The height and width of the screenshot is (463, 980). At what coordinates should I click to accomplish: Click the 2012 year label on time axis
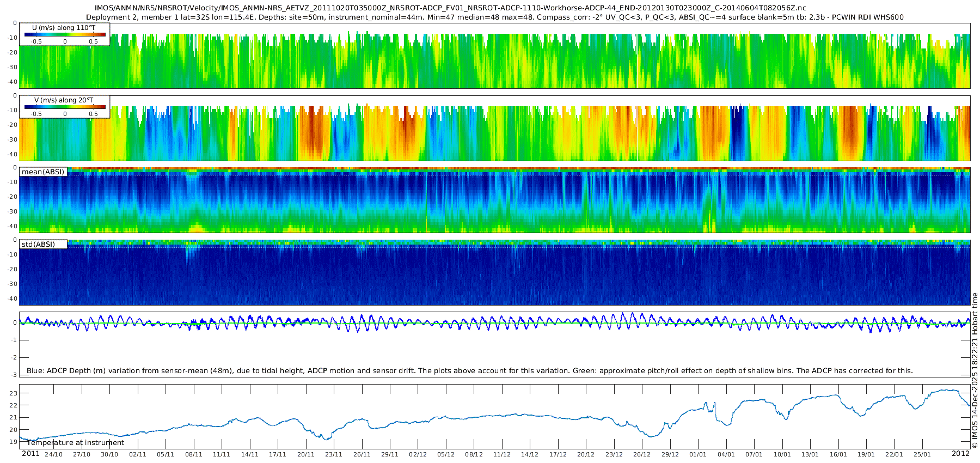point(960,454)
